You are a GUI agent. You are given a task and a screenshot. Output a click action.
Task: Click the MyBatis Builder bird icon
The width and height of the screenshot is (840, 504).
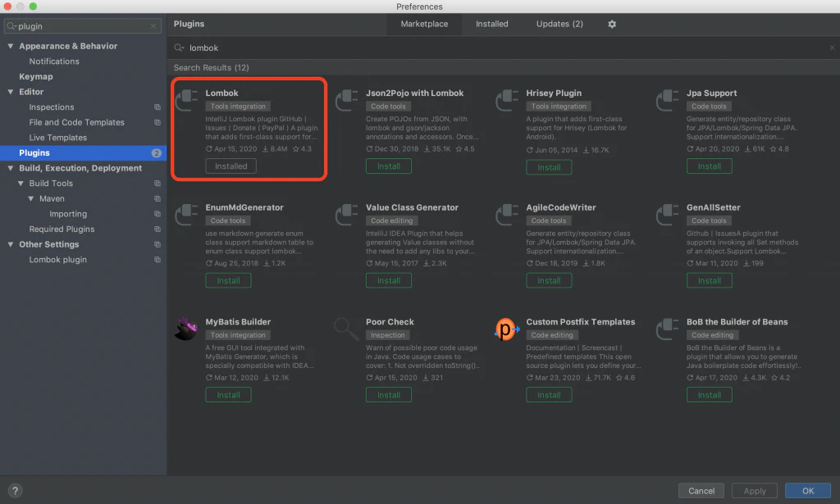point(186,329)
